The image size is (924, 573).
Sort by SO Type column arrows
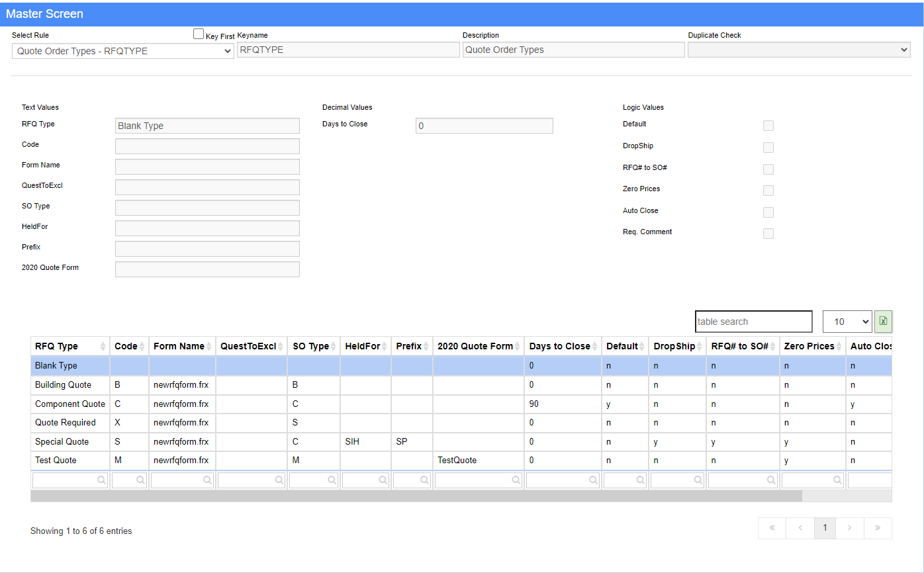tap(333, 346)
